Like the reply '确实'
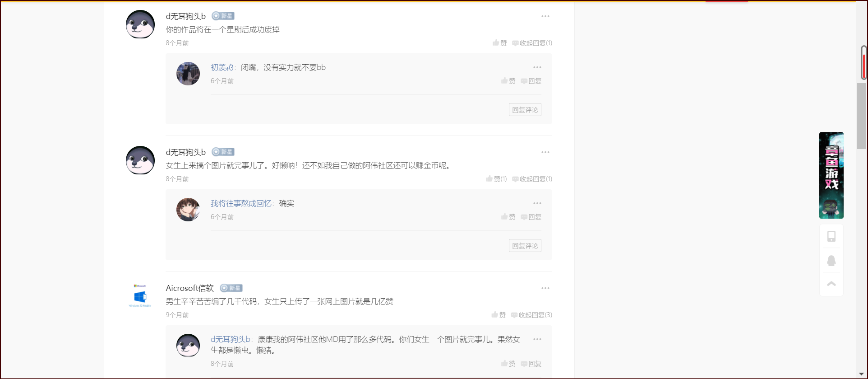868x379 pixels. [508, 217]
